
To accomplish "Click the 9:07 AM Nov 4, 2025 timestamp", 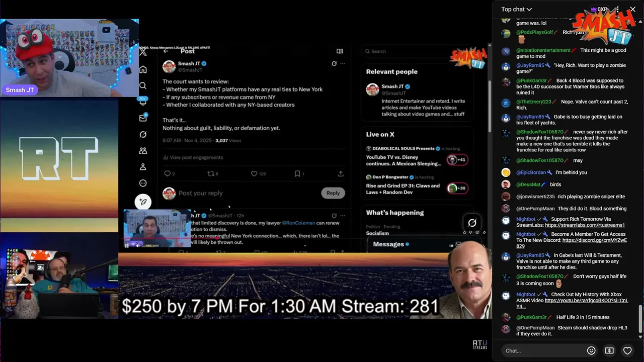I will 187,141.
